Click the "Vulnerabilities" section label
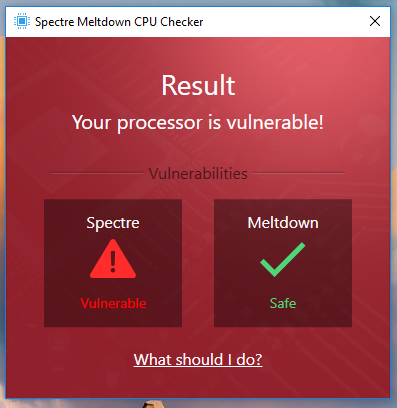 (x=198, y=173)
